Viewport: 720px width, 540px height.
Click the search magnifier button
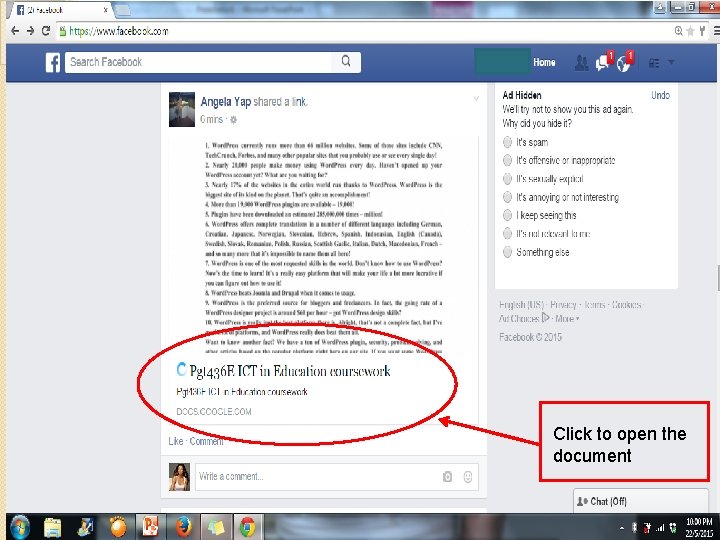pyautogui.click(x=346, y=62)
